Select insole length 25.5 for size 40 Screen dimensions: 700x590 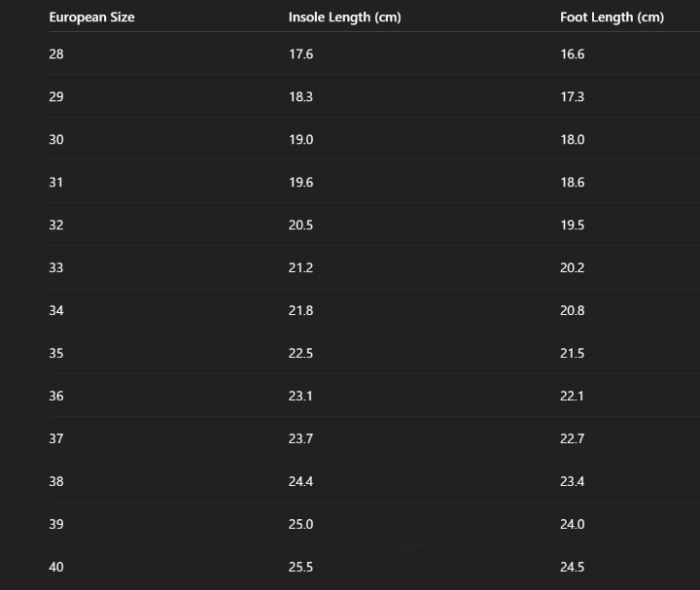pos(300,568)
